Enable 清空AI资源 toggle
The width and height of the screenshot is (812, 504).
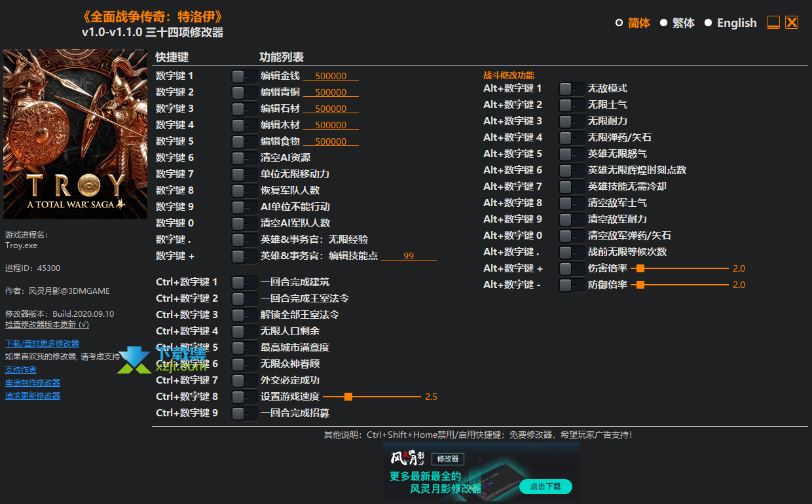(x=244, y=158)
